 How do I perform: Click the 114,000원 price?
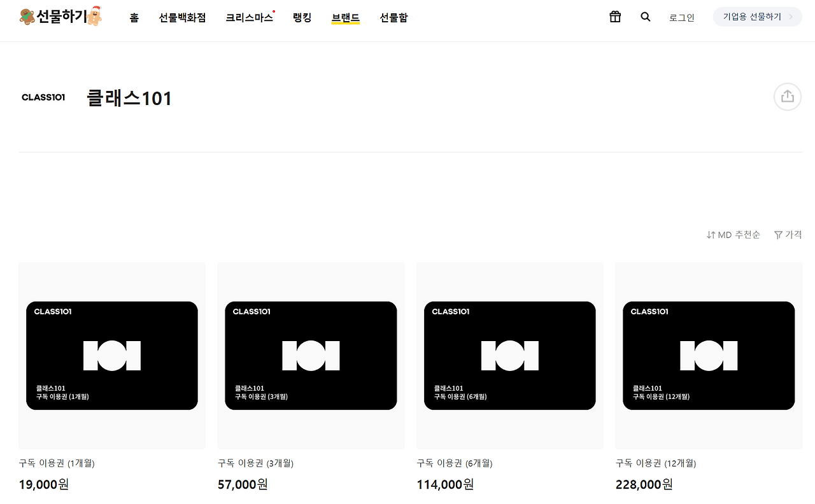tap(445, 484)
